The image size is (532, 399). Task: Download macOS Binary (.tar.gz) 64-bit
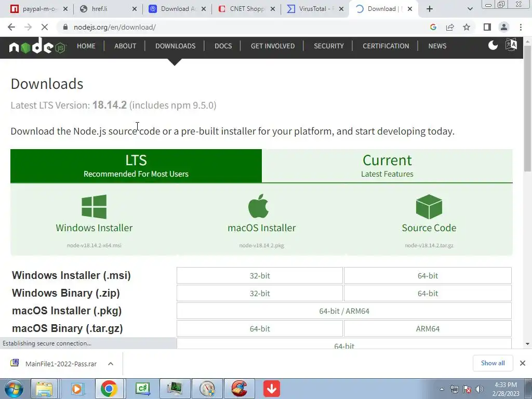[260, 328]
